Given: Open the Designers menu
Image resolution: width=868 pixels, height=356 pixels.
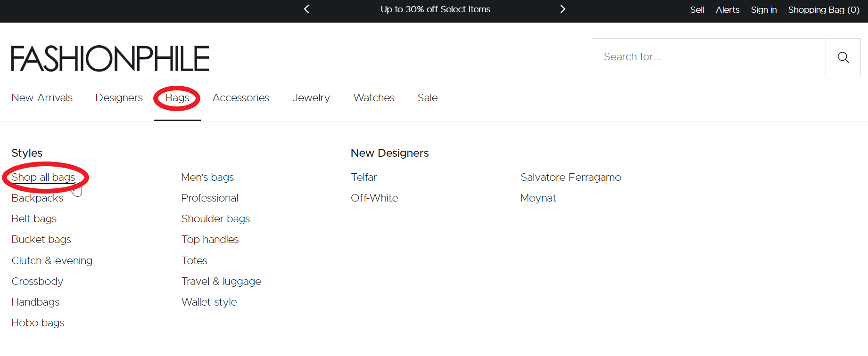Looking at the screenshot, I should (119, 97).
